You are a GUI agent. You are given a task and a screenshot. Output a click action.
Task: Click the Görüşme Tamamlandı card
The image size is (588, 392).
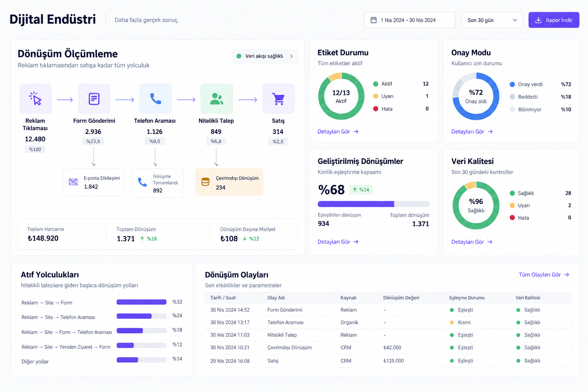pos(158,183)
